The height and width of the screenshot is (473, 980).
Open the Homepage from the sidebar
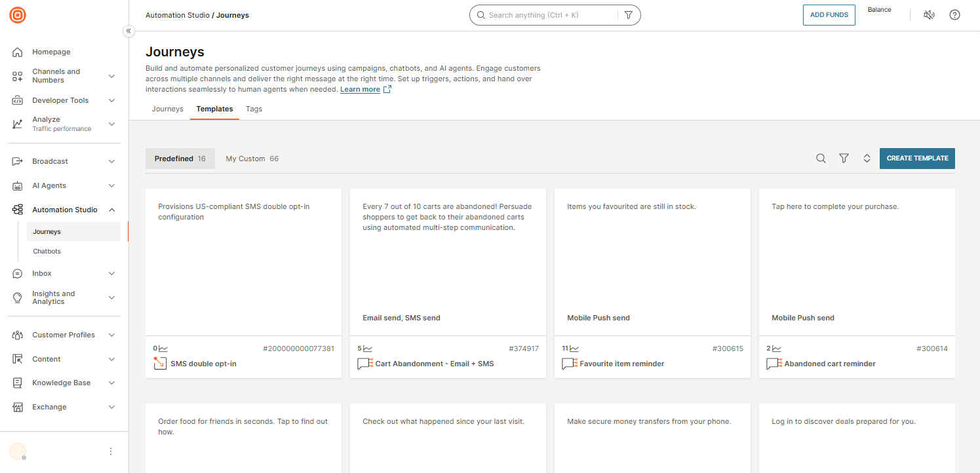pos(52,52)
